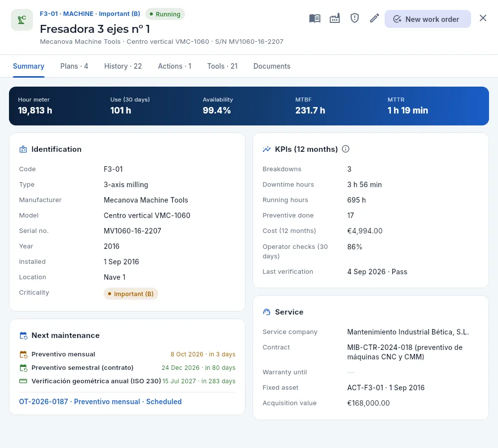Click the factory plant icon in header
Viewport: 498px width, 448px height.
click(x=335, y=18)
